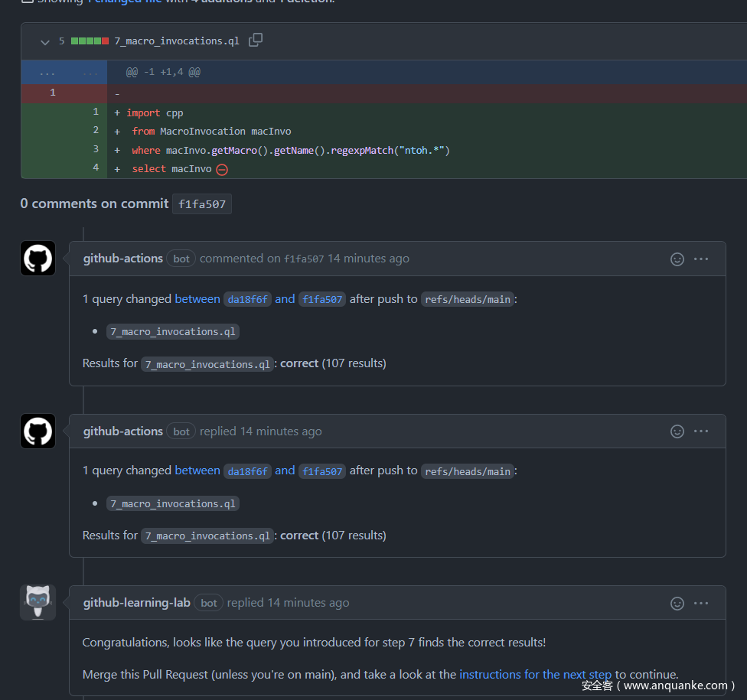Add emoji reaction to first github-actions comment
The height and width of the screenshot is (700, 747).
677,259
